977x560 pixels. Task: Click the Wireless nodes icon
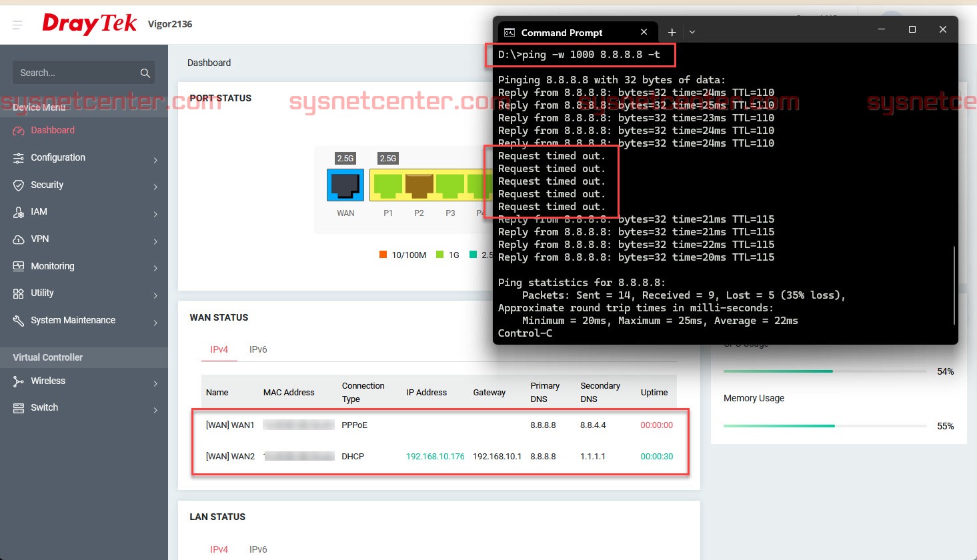point(19,381)
